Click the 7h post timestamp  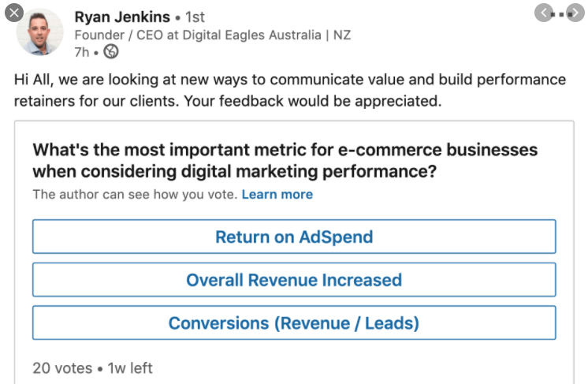tap(82, 52)
